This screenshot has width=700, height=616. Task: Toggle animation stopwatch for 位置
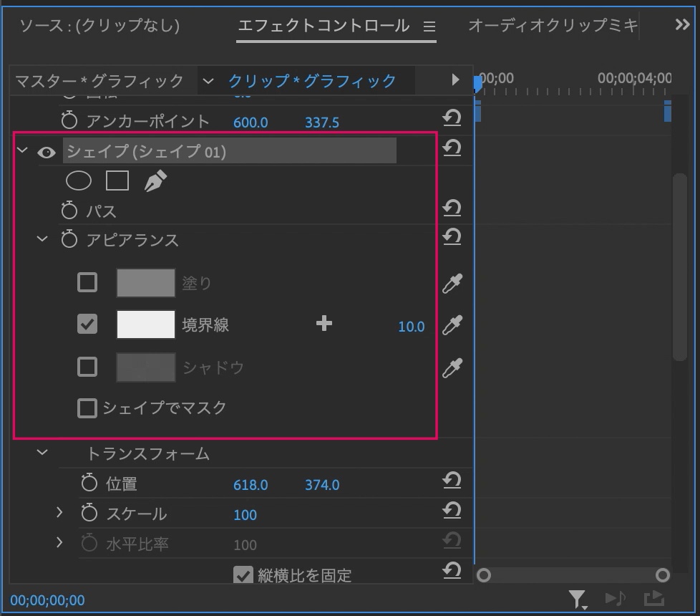tap(89, 483)
